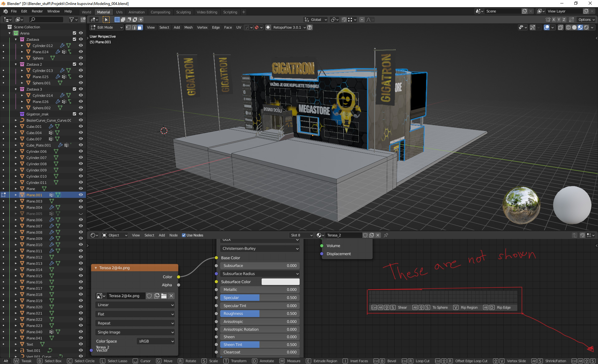
Task: Switch to wireframe viewport shading
Action: (x=568, y=27)
